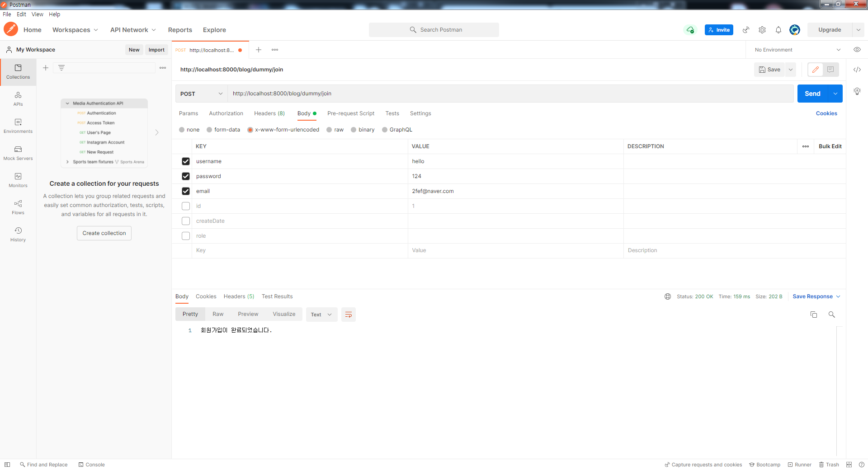The height and width of the screenshot is (470, 868).
Task: Click the pencil edit mode icon
Action: [816, 70]
